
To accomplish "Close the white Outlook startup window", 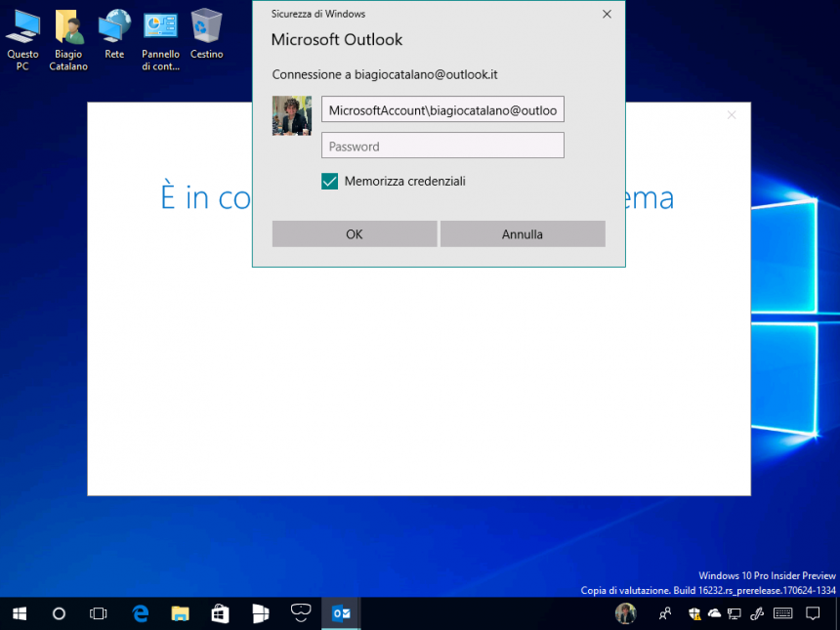I will pyautogui.click(x=732, y=115).
